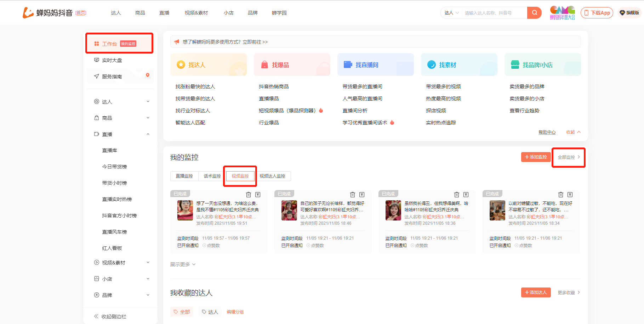Open the 找品牌/小店 category card
The width and height of the screenshot is (644, 324).
(543, 65)
